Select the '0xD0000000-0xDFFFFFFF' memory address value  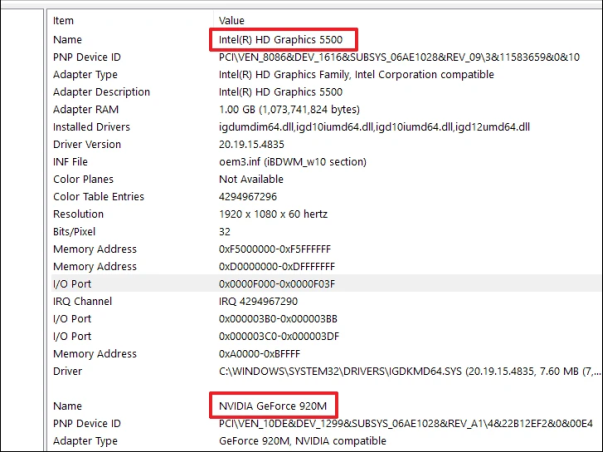(x=277, y=267)
